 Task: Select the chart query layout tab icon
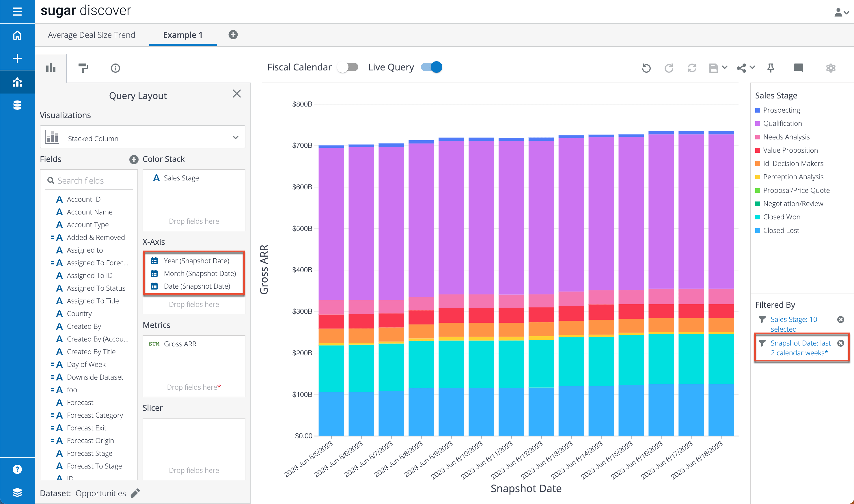point(51,68)
